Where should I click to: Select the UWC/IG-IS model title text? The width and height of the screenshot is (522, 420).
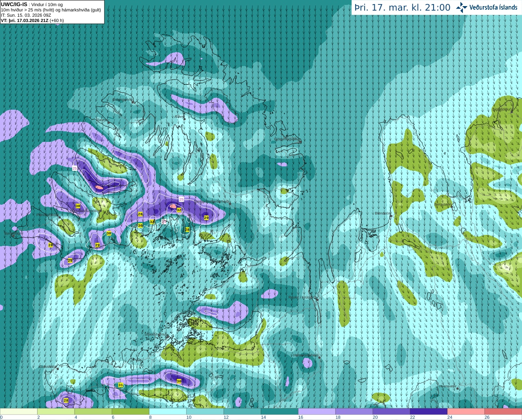[14, 4]
